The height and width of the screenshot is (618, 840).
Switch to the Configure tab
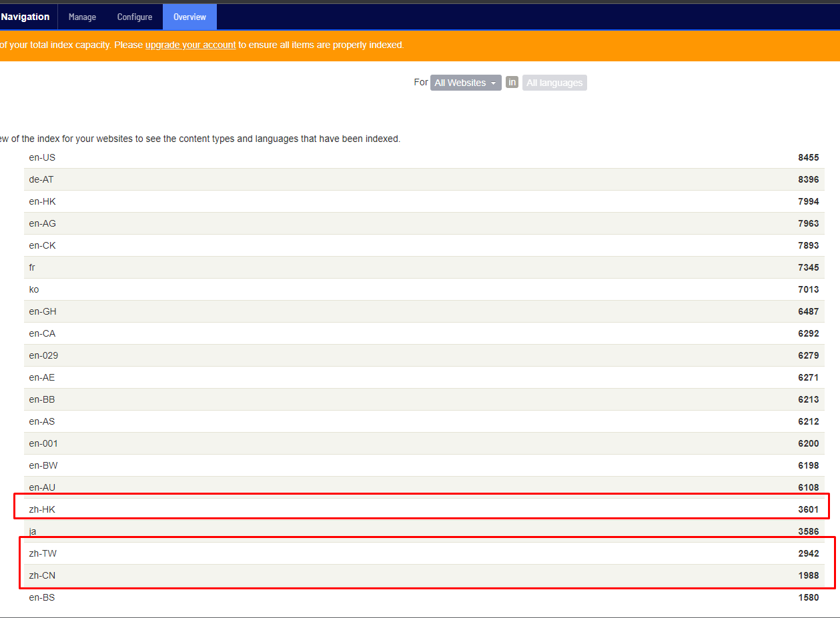click(135, 17)
